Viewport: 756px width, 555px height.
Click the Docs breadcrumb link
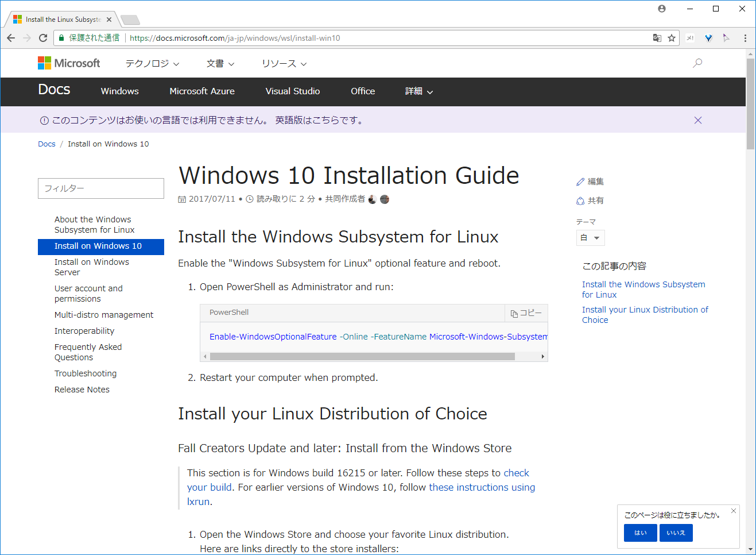[46, 144]
